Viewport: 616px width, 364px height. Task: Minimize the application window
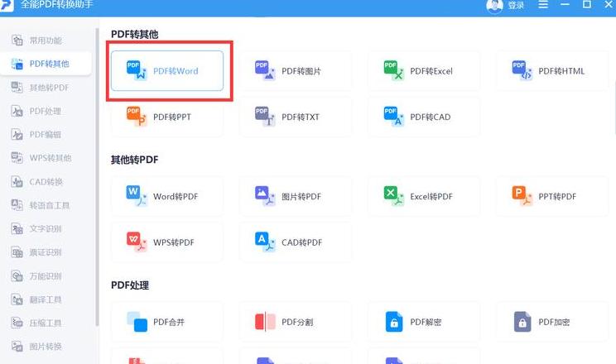click(565, 4)
